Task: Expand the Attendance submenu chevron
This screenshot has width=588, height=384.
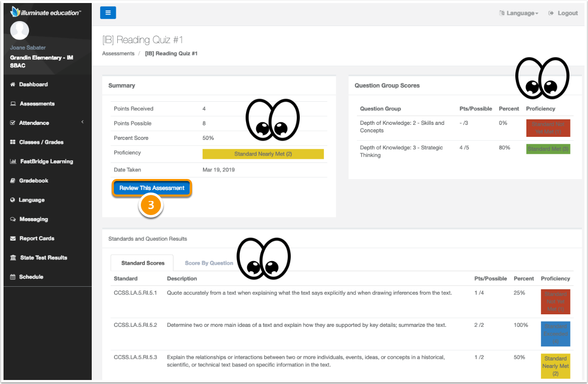Action: pyautogui.click(x=83, y=122)
